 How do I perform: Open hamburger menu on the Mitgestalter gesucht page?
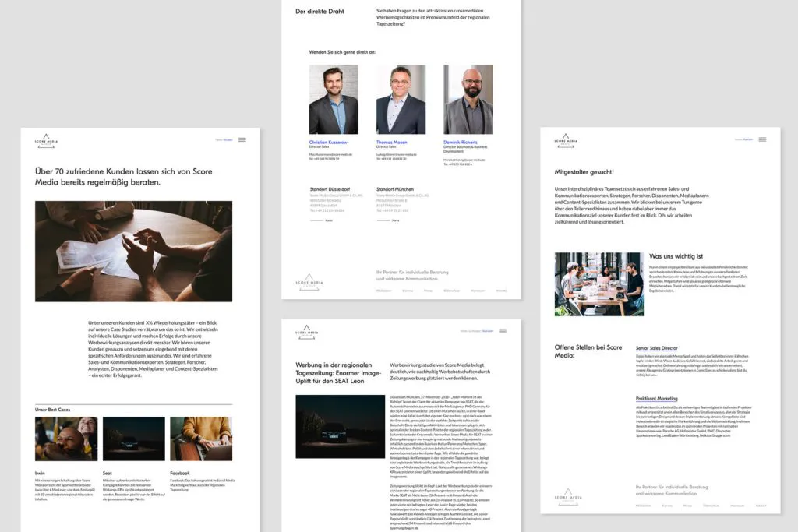tap(761, 139)
